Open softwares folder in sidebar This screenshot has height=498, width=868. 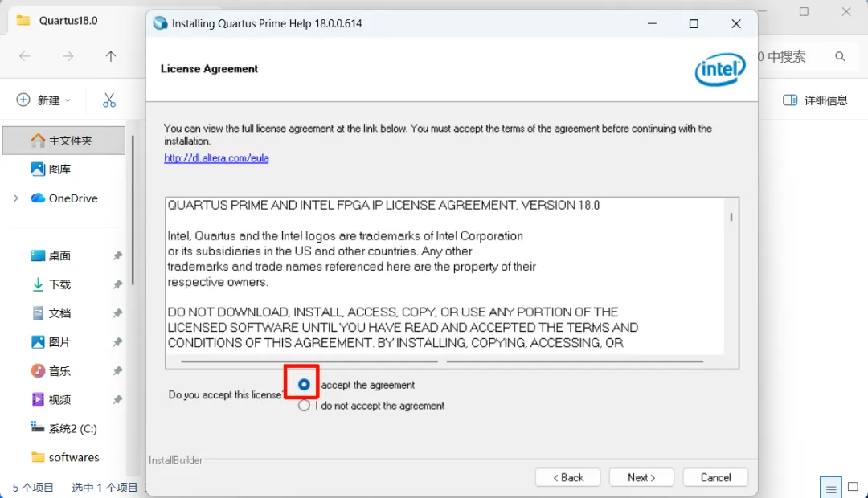click(65, 457)
